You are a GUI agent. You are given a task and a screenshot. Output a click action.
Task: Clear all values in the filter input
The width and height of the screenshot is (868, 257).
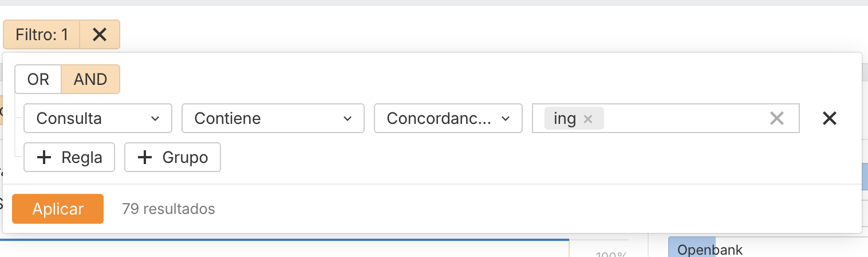pos(776,118)
